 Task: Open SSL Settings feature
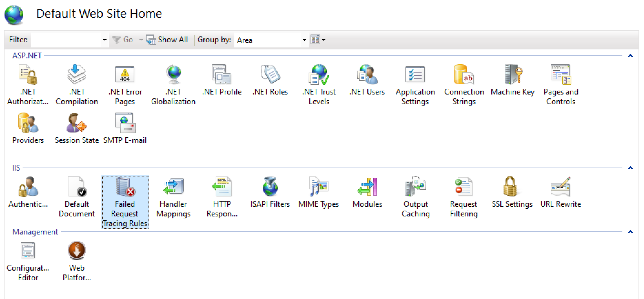[x=512, y=192]
